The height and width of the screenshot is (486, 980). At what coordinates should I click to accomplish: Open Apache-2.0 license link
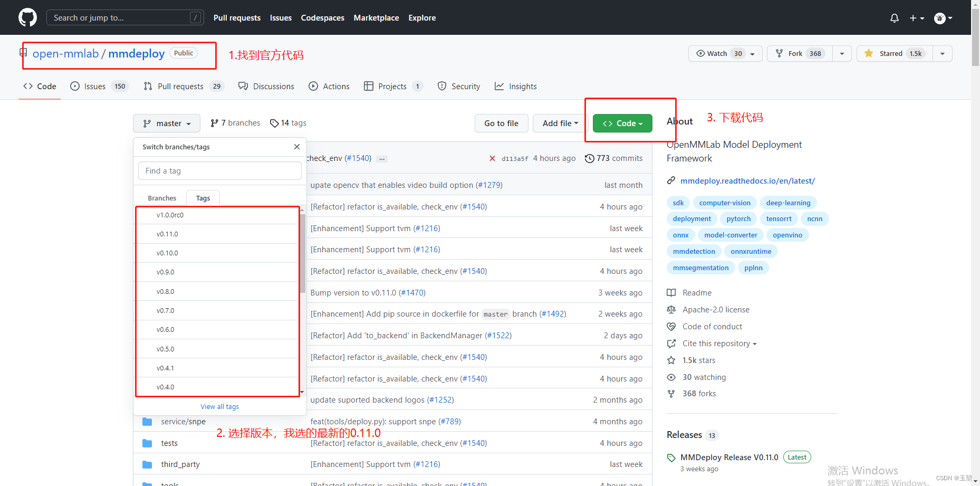[716, 309]
